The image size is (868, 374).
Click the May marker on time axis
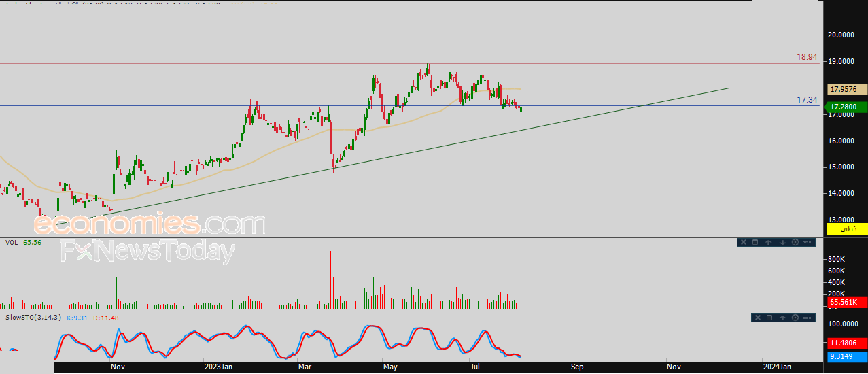point(390,367)
